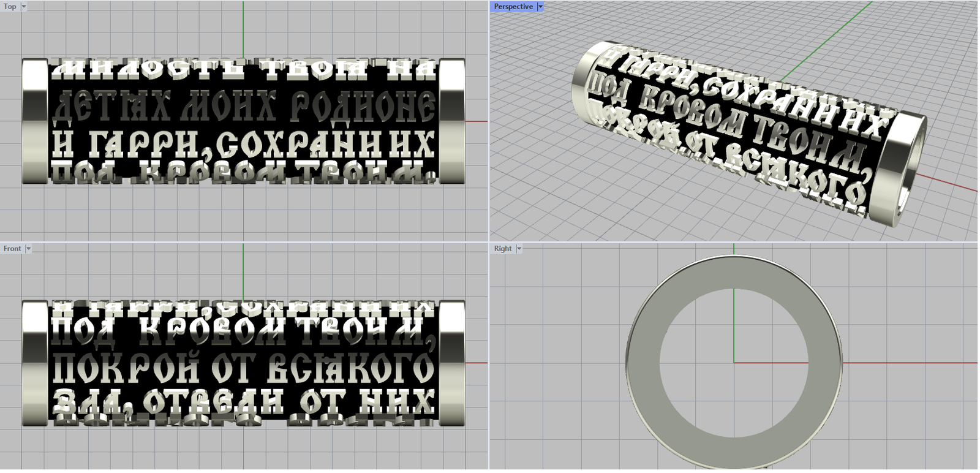The height and width of the screenshot is (473, 980).
Task: Open the Front viewport dropdown arrow menu
Action: click(x=28, y=248)
